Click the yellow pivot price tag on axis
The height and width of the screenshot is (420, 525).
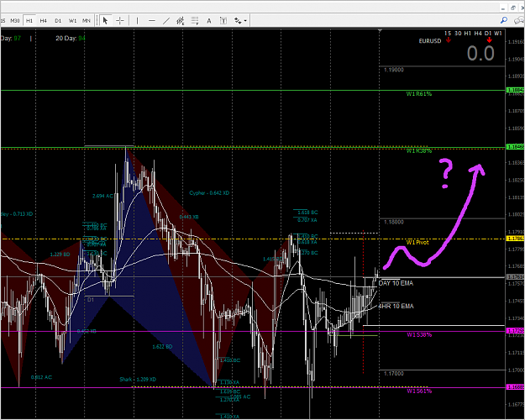(515, 239)
